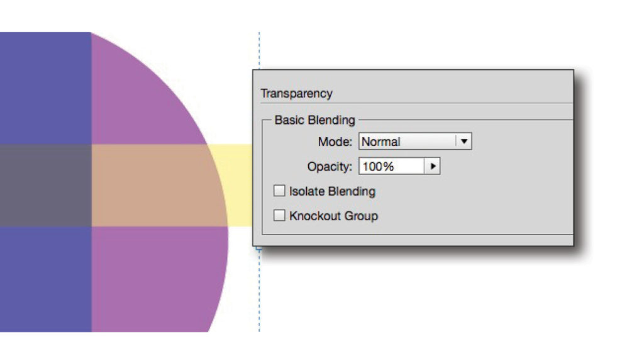Click the dashed blue vertical guide line
Screen dimensions: 644x363
coord(259,289)
